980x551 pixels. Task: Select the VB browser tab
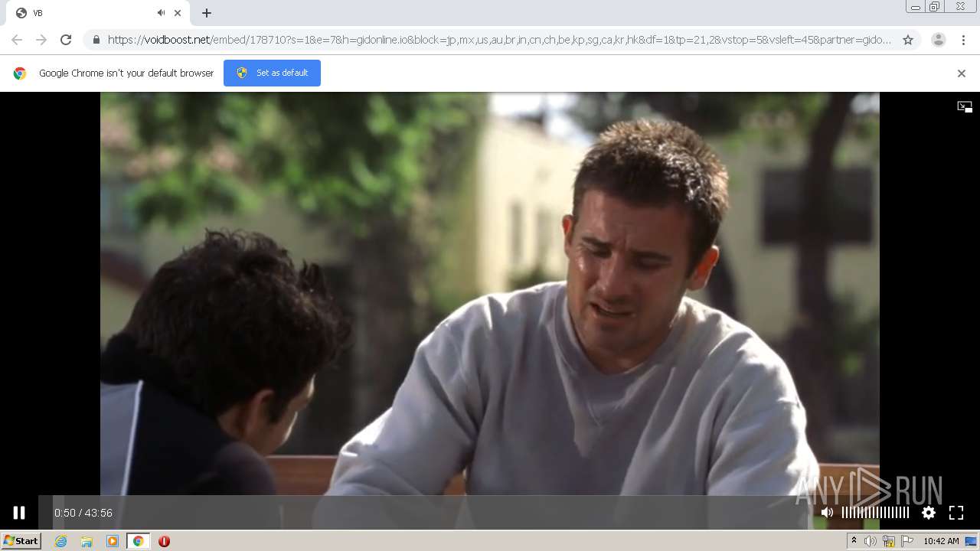(x=95, y=13)
